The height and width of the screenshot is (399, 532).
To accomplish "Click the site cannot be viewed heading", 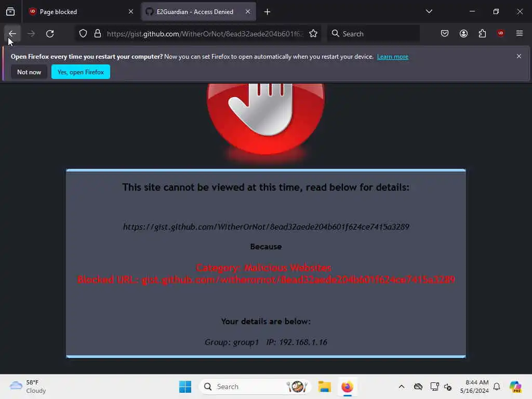I will (266, 187).
